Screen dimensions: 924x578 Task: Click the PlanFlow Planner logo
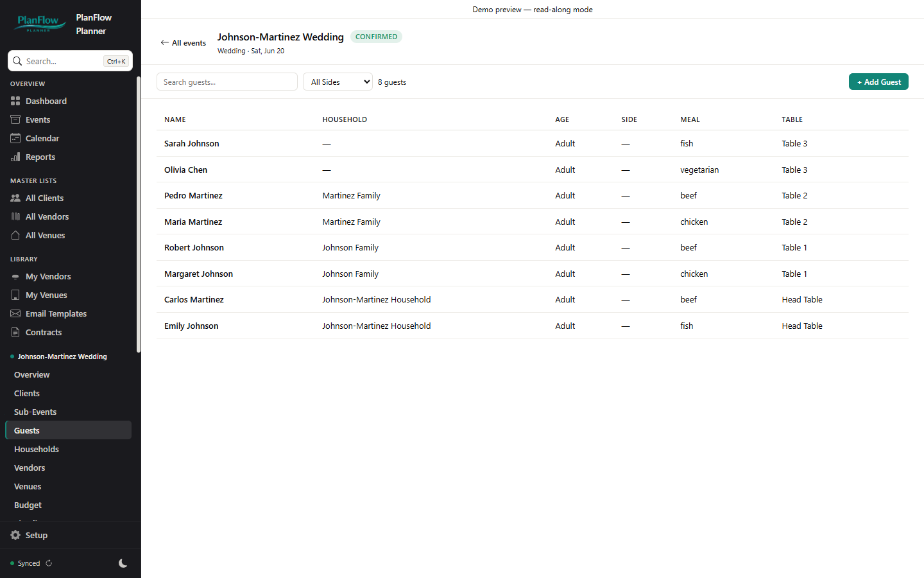tap(41, 24)
